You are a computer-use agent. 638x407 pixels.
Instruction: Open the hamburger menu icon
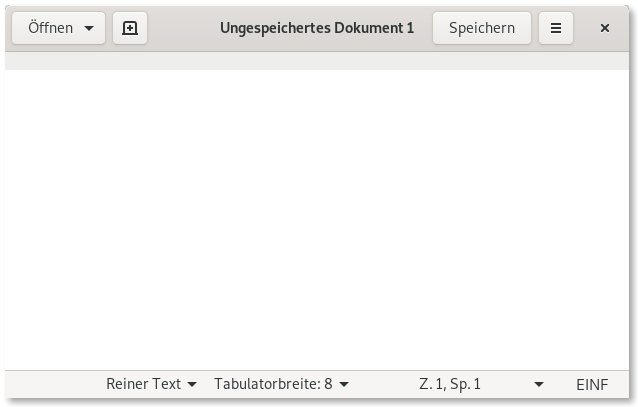tap(556, 28)
